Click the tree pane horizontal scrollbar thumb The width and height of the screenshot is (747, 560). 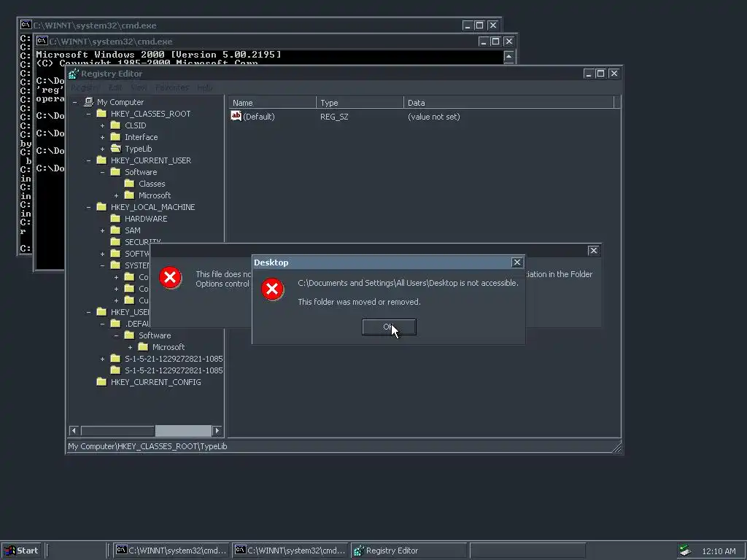click(x=183, y=430)
